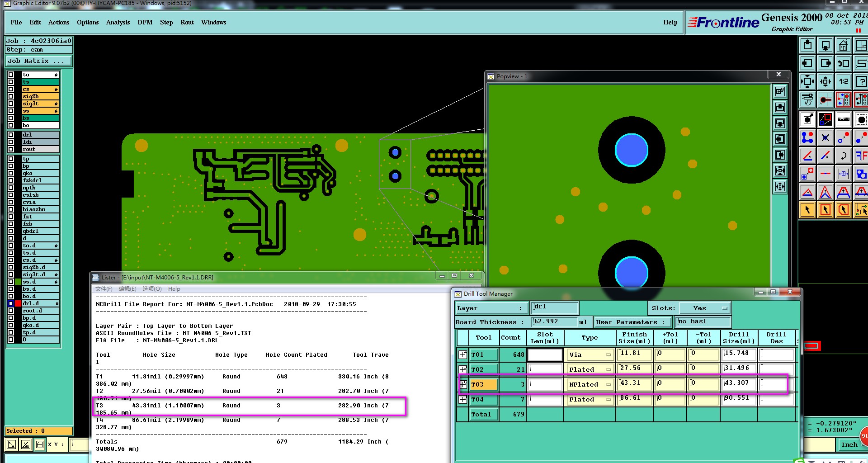Screen dimensions: 868x463
Task: Expand the T03 row plus box
Action: point(462,385)
